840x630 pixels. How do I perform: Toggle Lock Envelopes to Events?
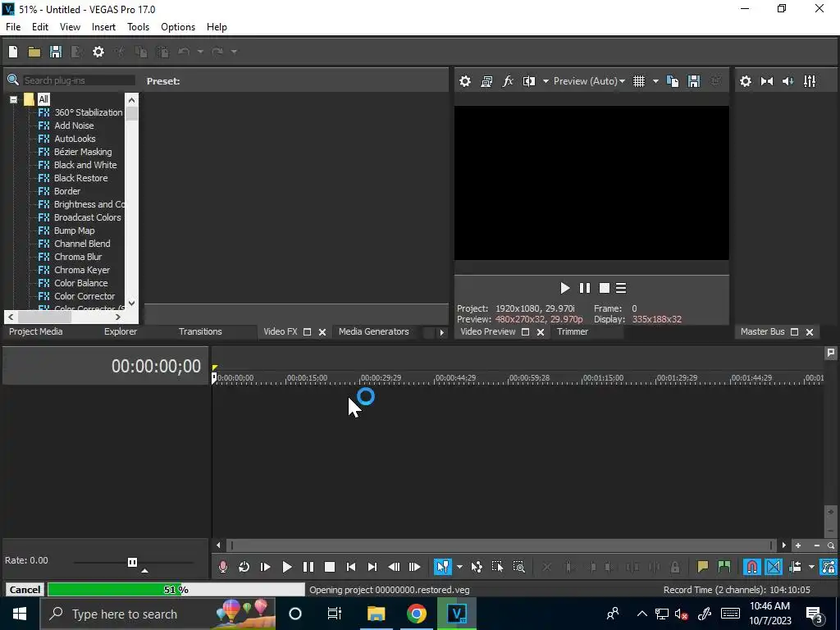coord(829,567)
